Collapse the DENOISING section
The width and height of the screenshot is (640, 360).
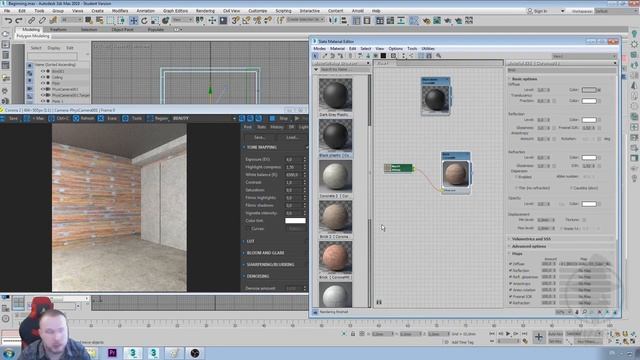click(x=257, y=276)
